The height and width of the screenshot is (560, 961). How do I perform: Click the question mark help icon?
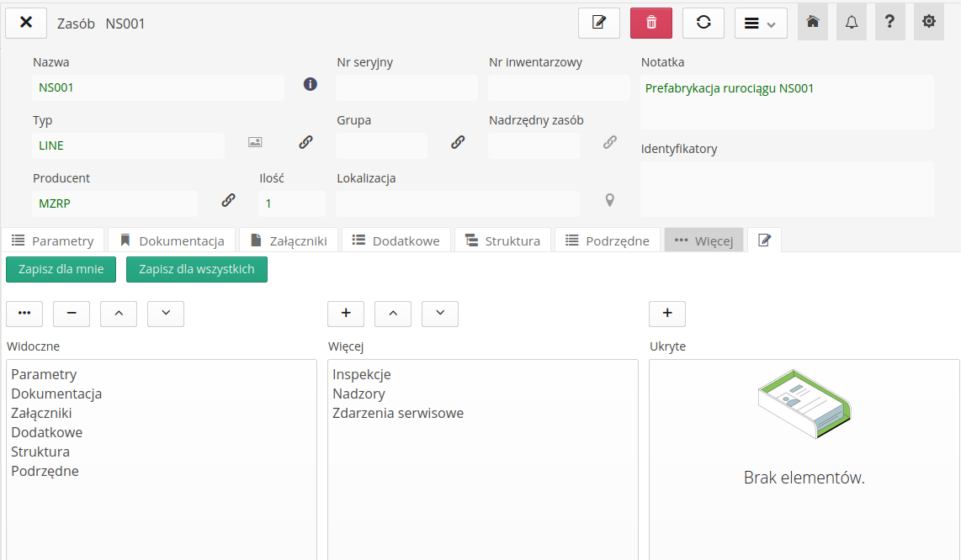pos(889,23)
